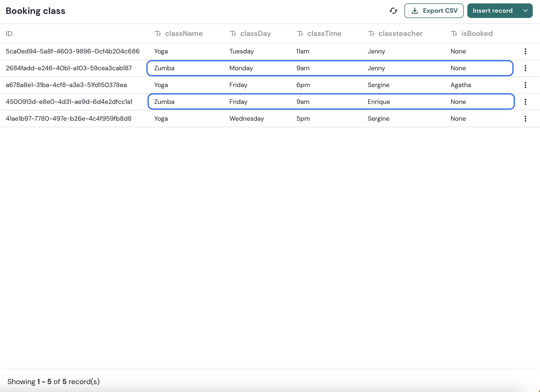The width and height of the screenshot is (540, 392).
Task: Open three-dot menu for Zumba Monday row
Action: point(525,68)
